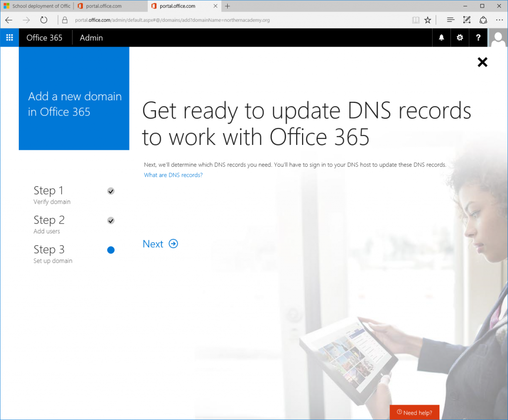Refresh the page
Viewport: 508px width, 420px height.
[44, 20]
